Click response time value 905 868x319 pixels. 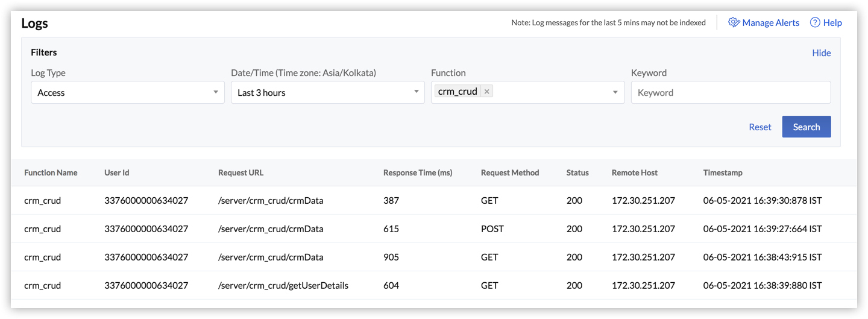coord(391,257)
